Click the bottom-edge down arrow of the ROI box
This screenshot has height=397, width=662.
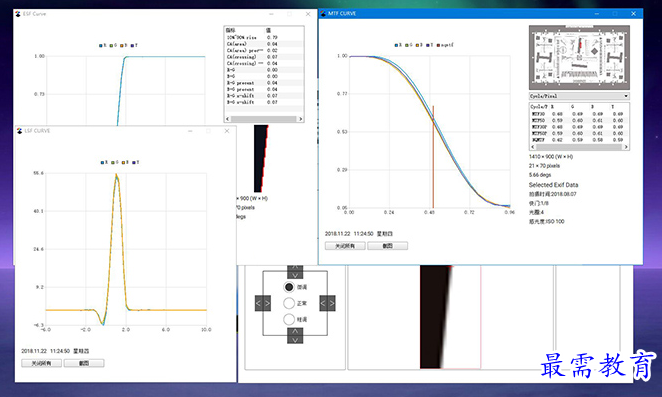pos(295,340)
